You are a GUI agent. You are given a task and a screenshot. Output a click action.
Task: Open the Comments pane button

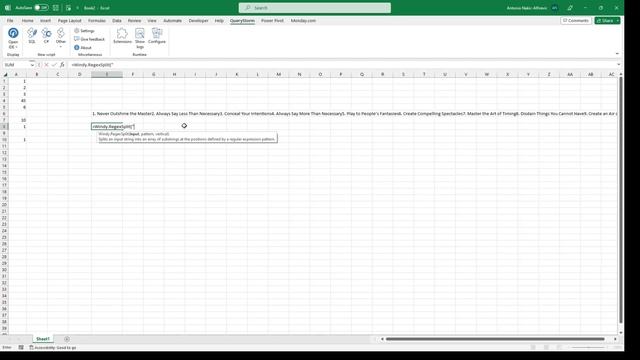576,20
